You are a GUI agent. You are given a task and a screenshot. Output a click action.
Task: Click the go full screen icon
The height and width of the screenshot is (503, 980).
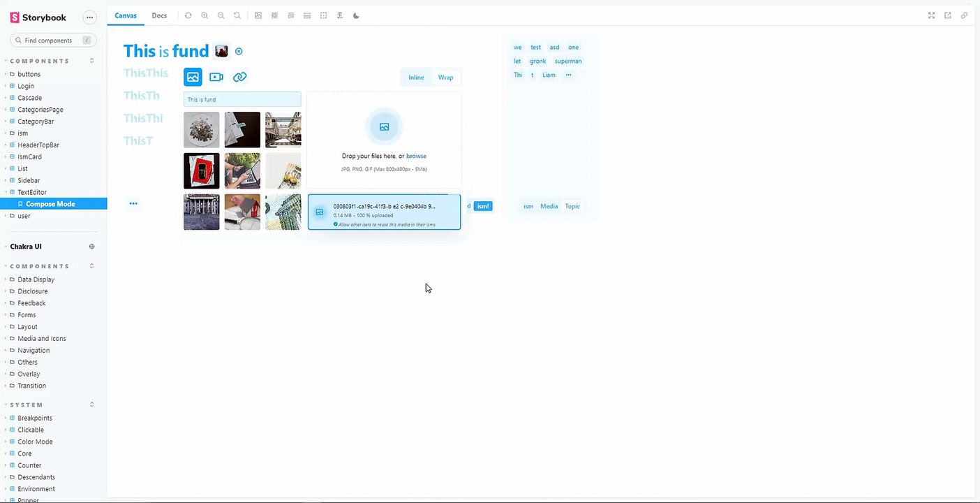[931, 15]
